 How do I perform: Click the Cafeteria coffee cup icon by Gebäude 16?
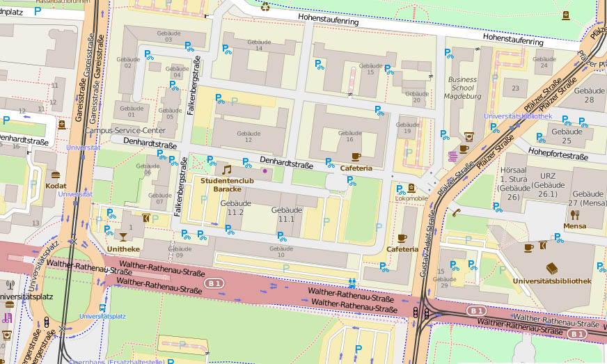356,157
